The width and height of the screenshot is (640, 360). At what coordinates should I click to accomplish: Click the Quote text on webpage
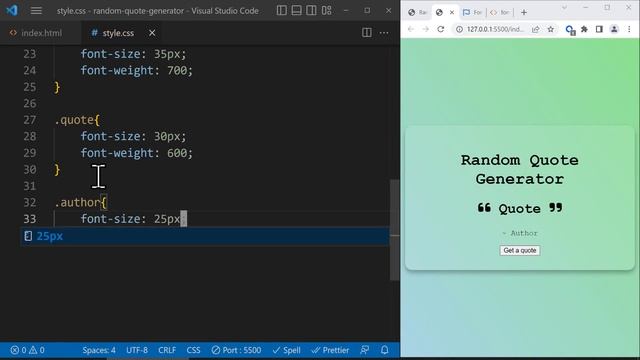520,209
